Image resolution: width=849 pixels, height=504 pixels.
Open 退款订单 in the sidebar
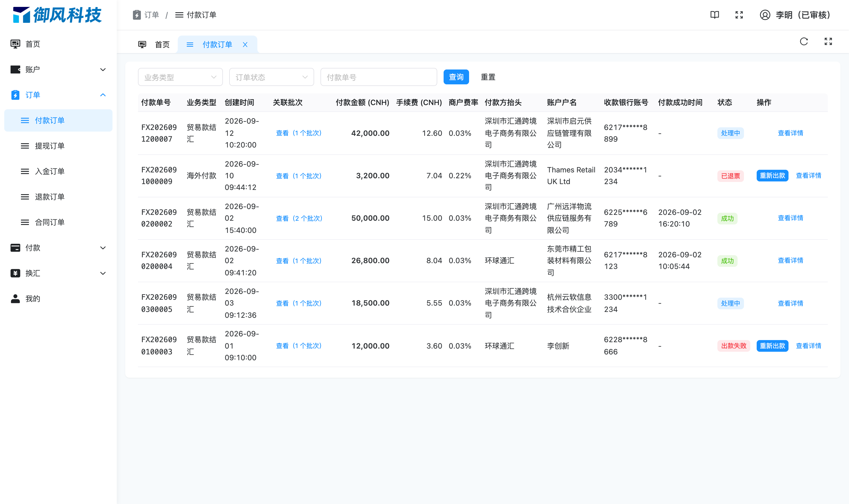click(x=58, y=197)
